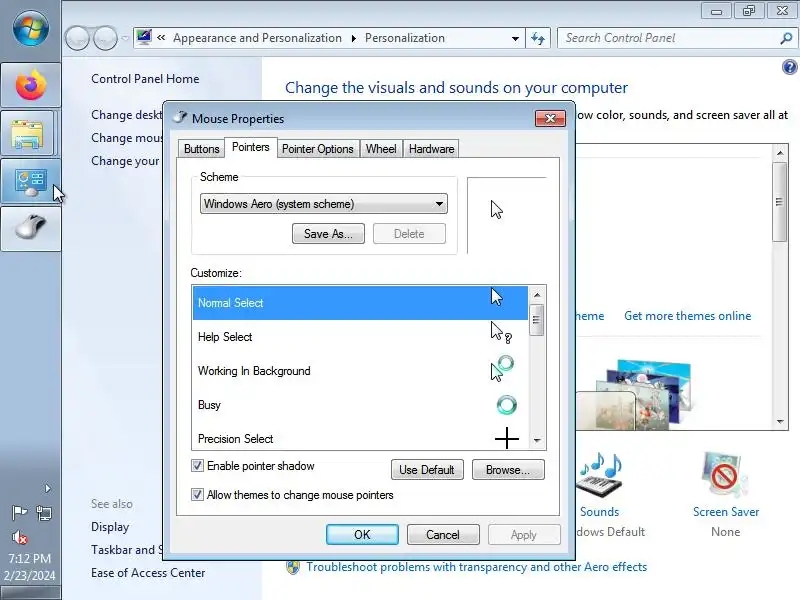Click the Action Center flag tray icon
This screenshot has height=600, width=800.
19,512
